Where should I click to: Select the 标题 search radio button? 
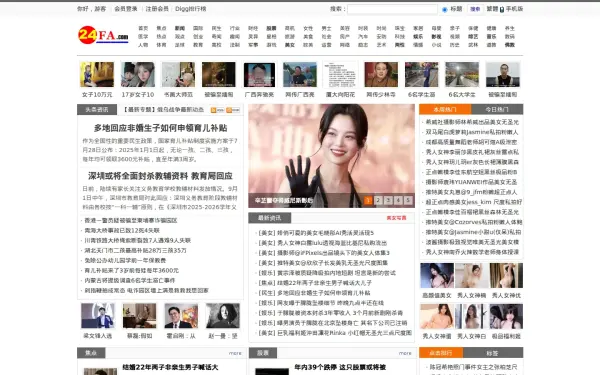point(445,10)
